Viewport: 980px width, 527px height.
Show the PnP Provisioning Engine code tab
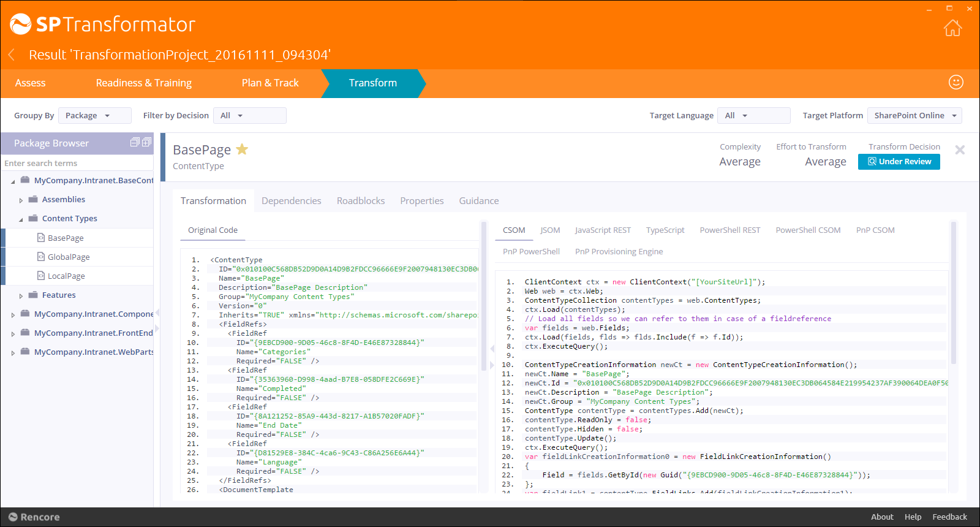[x=619, y=252]
